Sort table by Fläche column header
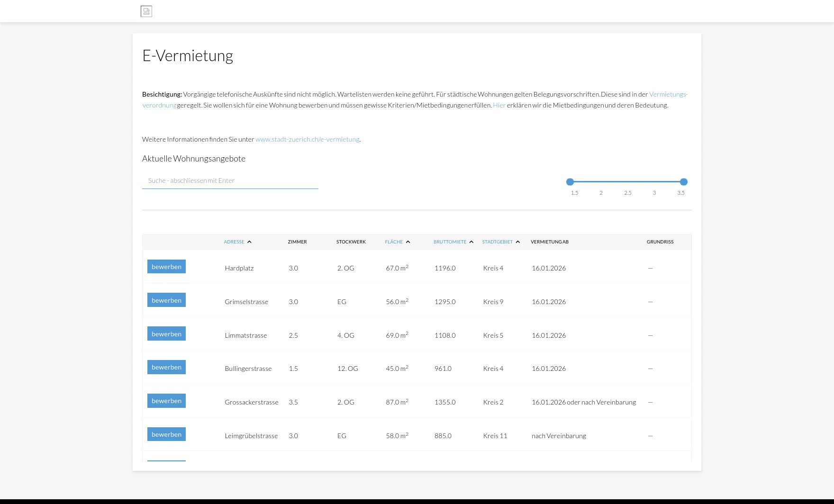834x504 pixels. (x=393, y=242)
